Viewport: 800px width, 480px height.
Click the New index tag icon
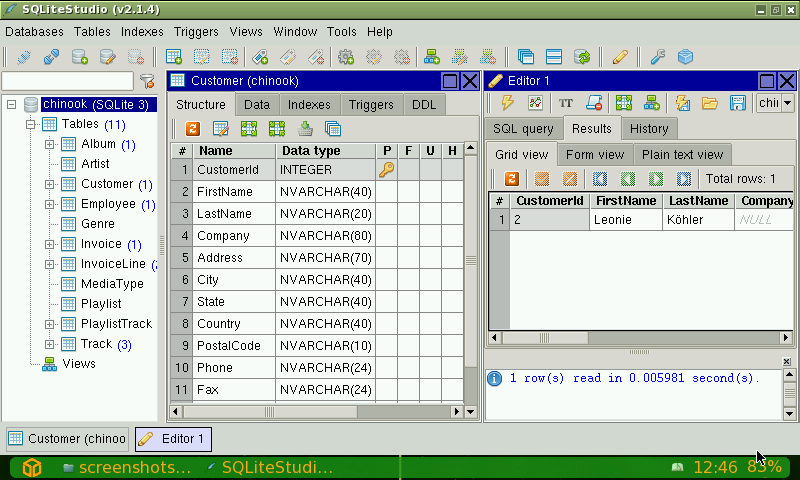pos(260,57)
